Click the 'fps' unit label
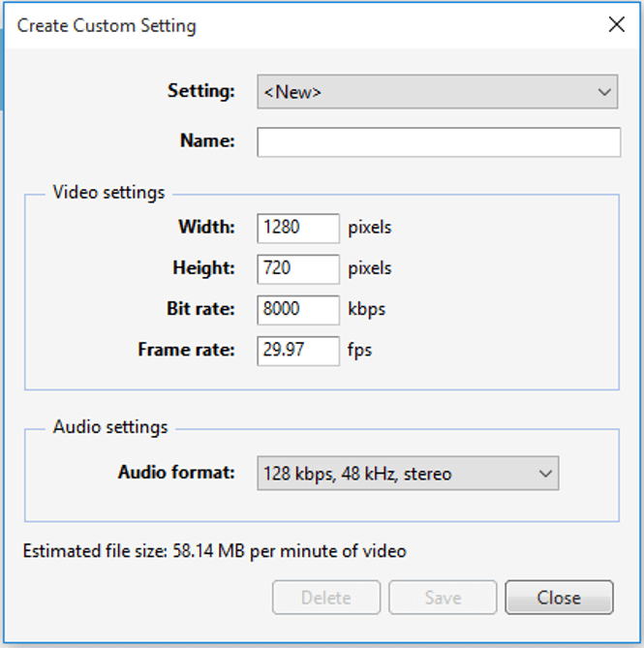644x648 pixels. pos(360,351)
